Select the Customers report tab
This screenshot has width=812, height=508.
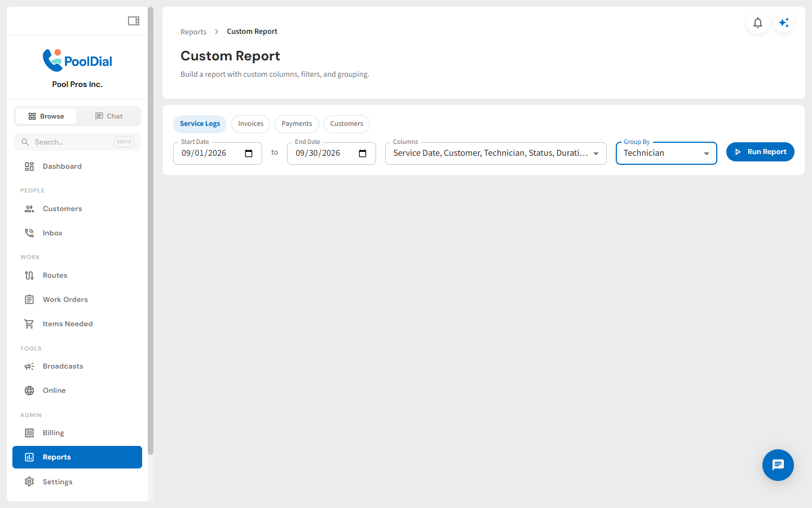click(347, 124)
